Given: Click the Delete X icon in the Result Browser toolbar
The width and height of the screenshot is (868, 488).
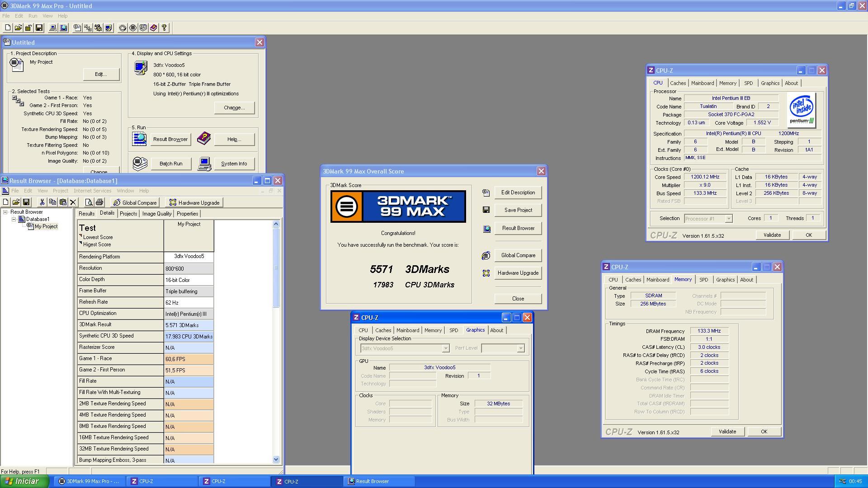Looking at the screenshot, I should 73,202.
